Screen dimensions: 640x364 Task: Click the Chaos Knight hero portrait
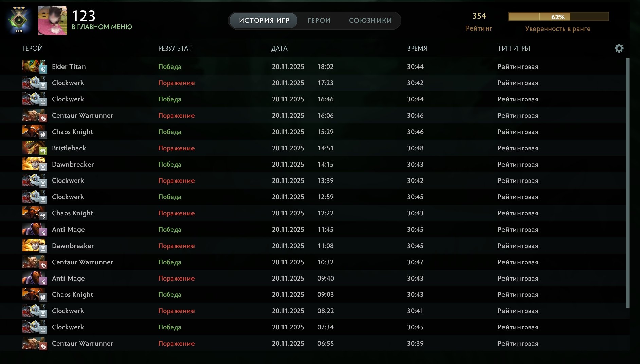pyautogui.click(x=34, y=132)
